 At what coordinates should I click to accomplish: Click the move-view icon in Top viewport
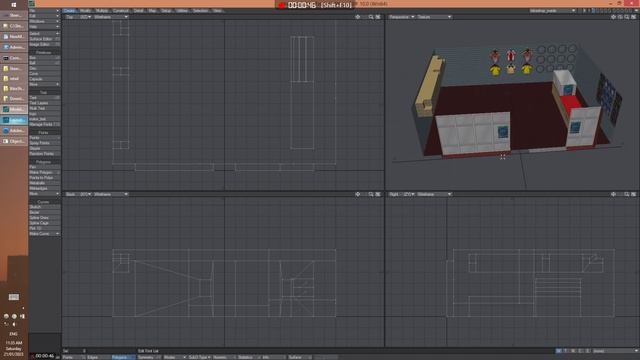pos(358,17)
